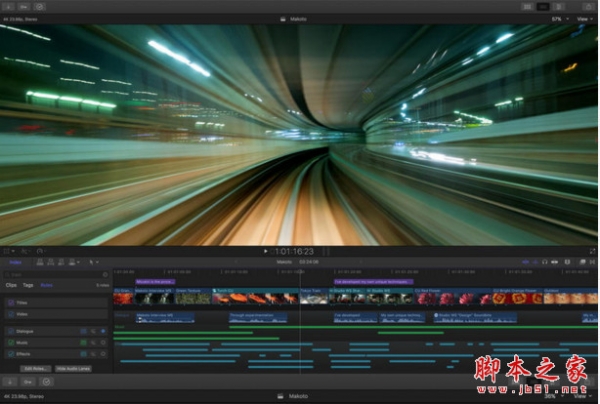Screen dimensions: 600x404
Task: Select the Bright Orange Flower clip thumbnail
Action: (x=517, y=296)
